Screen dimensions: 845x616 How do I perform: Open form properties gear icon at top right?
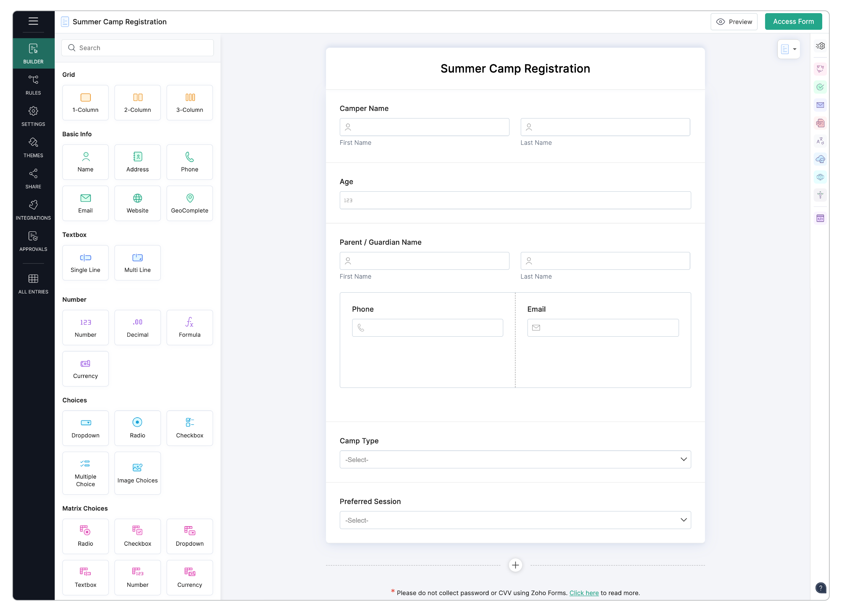[820, 46]
